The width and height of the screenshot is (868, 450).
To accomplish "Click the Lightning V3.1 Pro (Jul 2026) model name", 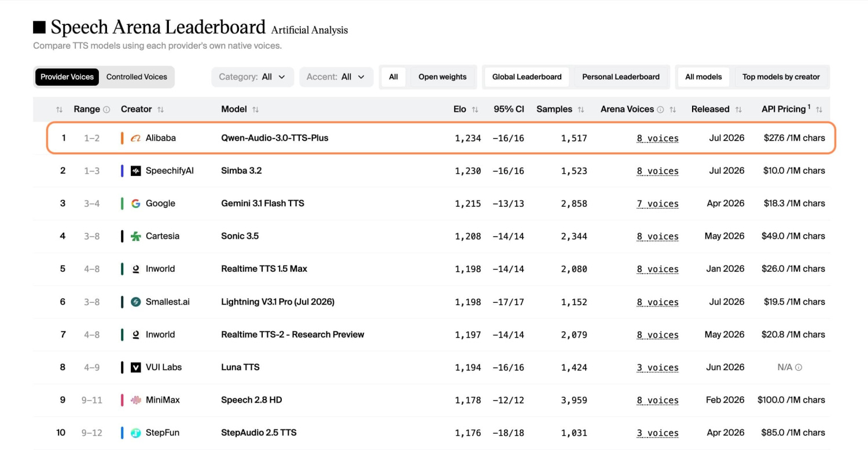I will coord(278,302).
